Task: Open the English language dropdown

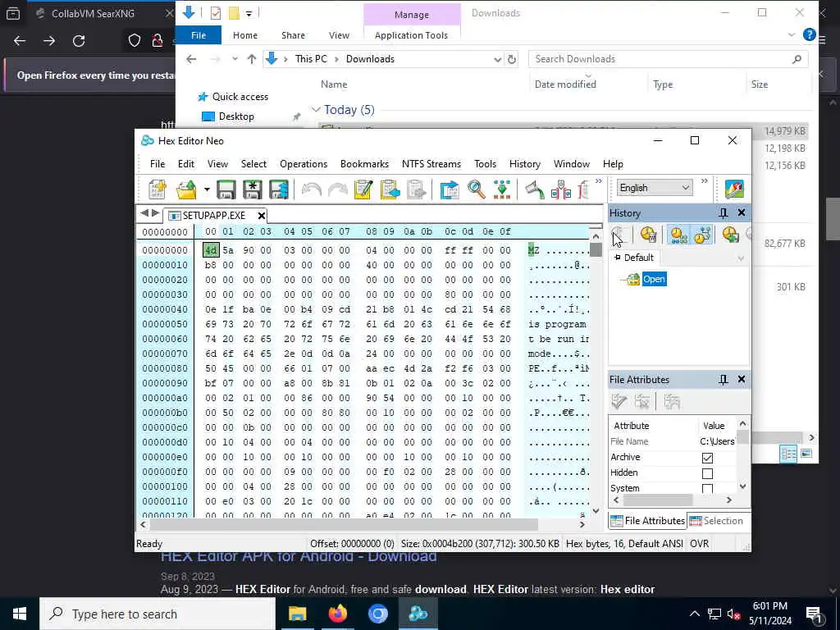Action: (654, 188)
